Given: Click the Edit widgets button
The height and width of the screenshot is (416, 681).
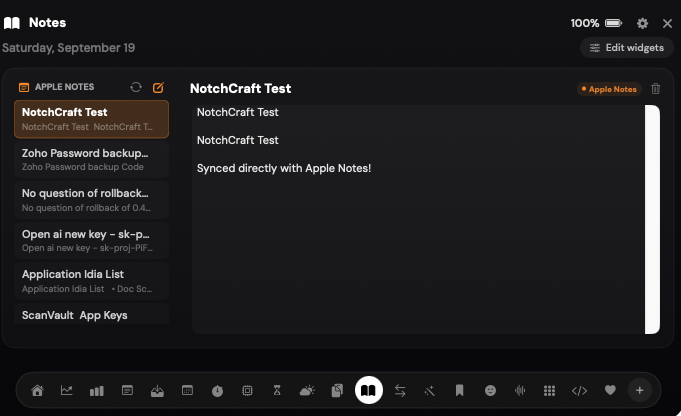Looking at the screenshot, I should [x=627, y=48].
